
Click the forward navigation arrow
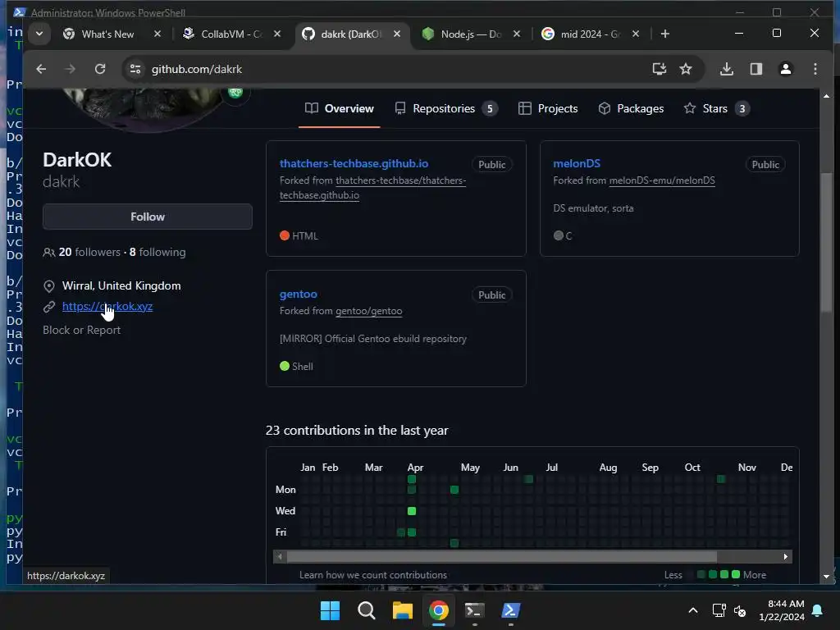(71, 69)
